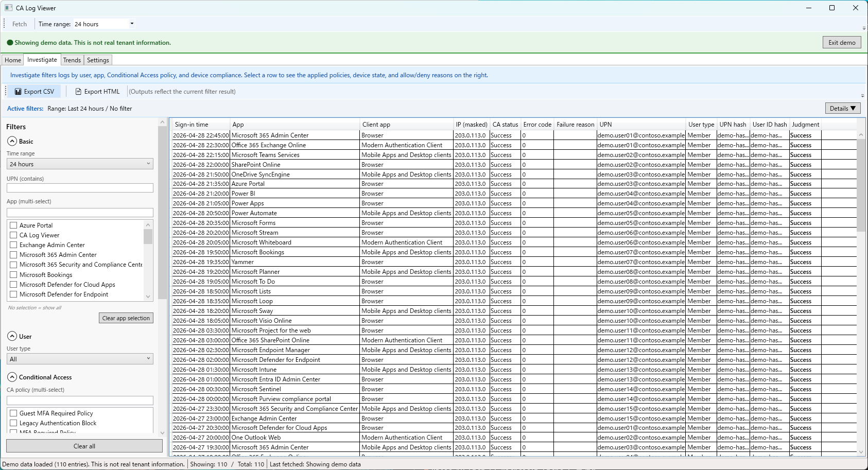Click the Fetch command in the toolbar
Image resolution: width=868 pixels, height=470 pixels.
pyautogui.click(x=19, y=24)
